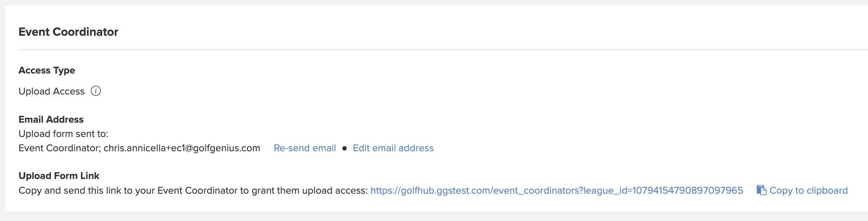Click the Event Coordinator section heading

click(x=68, y=32)
